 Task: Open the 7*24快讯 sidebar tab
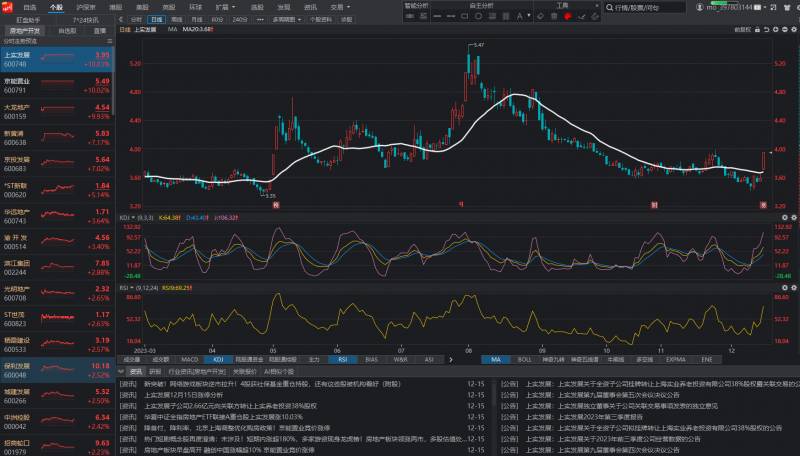point(86,20)
